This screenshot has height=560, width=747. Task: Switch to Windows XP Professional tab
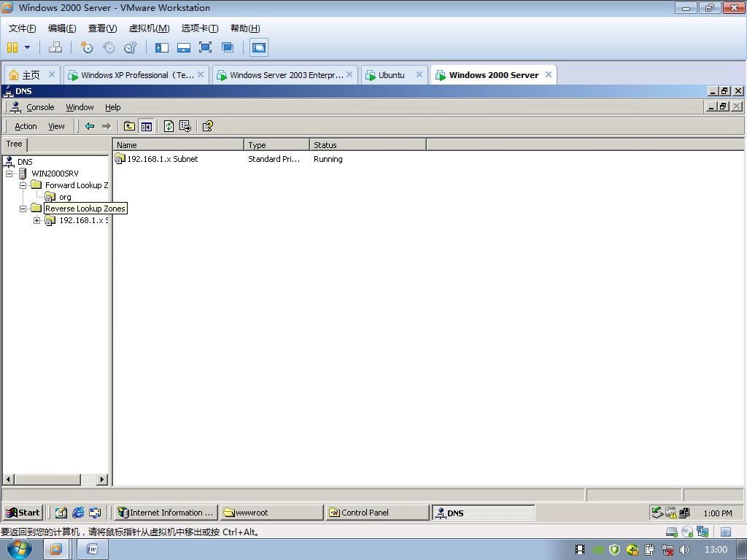(137, 75)
